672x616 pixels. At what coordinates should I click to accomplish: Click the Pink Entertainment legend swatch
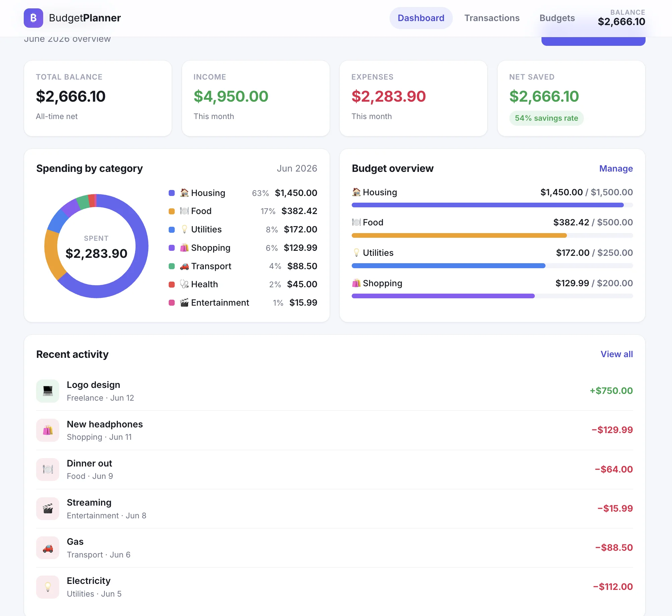tap(172, 303)
